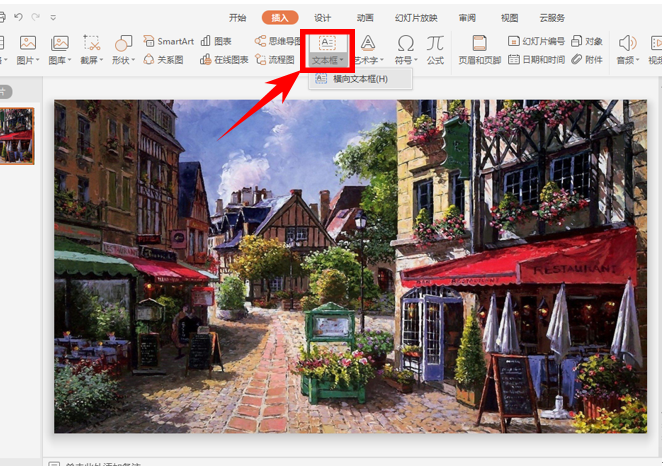The width and height of the screenshot is (663, 468).
Task: Click the street painting image on slide
Action: pyautogui.click(x=351, y=266)
